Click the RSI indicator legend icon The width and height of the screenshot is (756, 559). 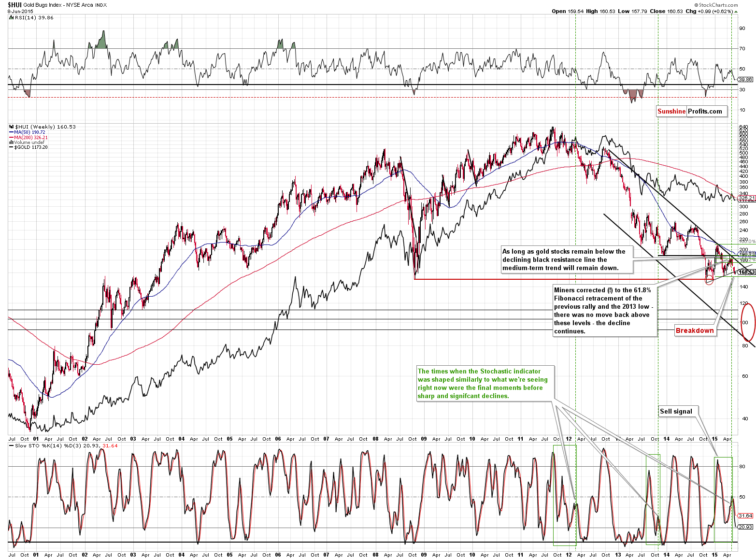coord(12,17)
